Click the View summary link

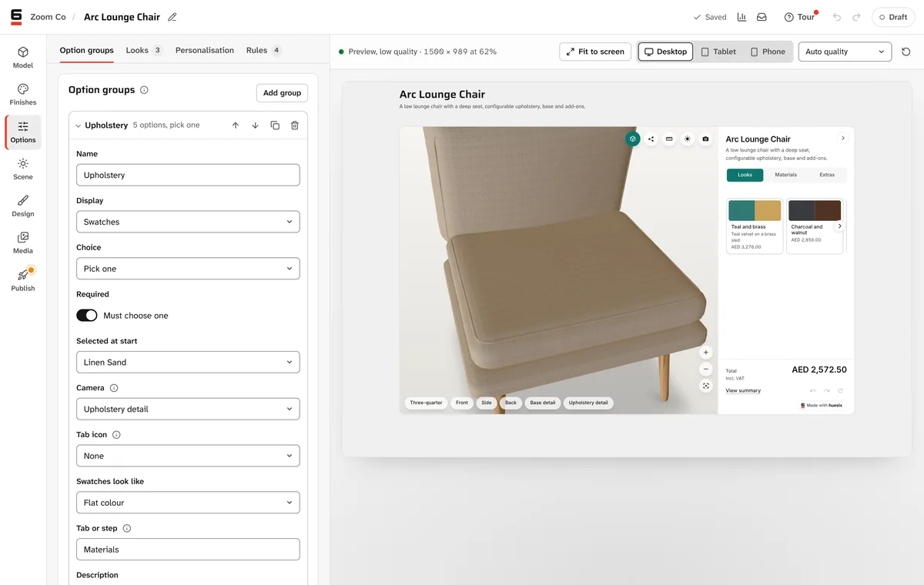(743, 391)
